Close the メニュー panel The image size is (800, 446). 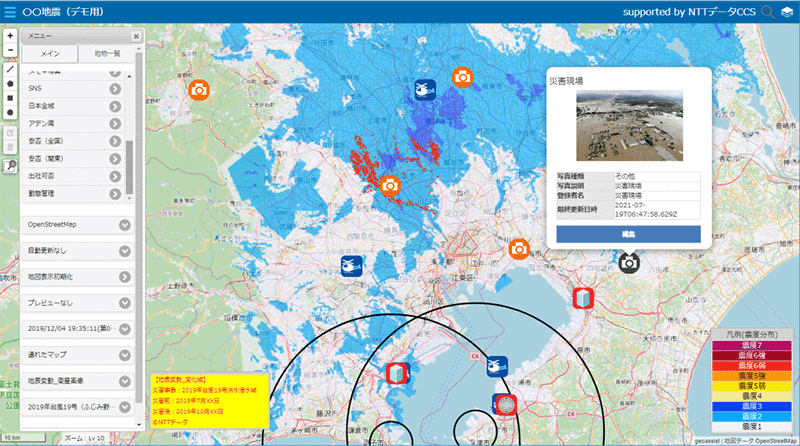coord(135,36)
